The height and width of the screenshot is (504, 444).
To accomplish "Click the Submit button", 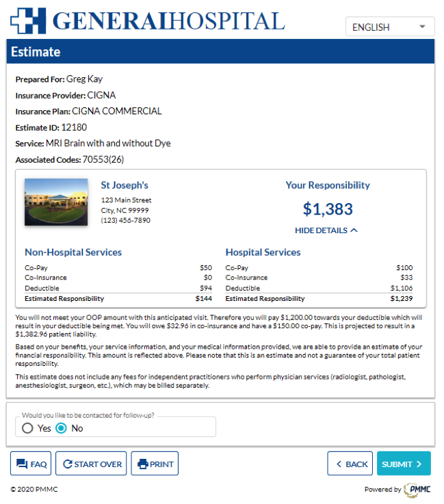I will click(404, 464).
